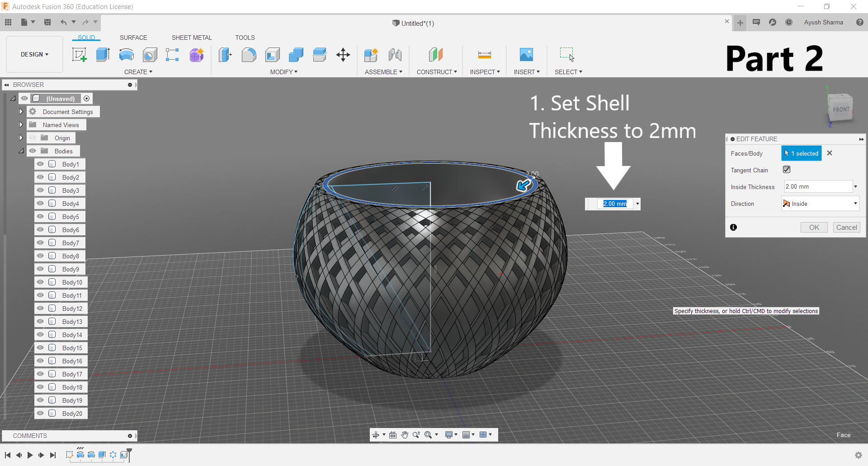Uncheck the Tangent Chain checkbox

tap(787, 170)
